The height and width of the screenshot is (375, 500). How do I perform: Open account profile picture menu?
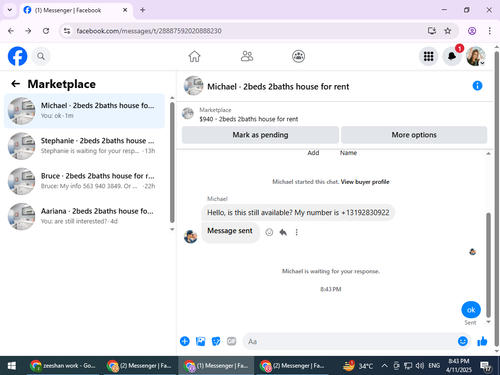tap(476, 56)
